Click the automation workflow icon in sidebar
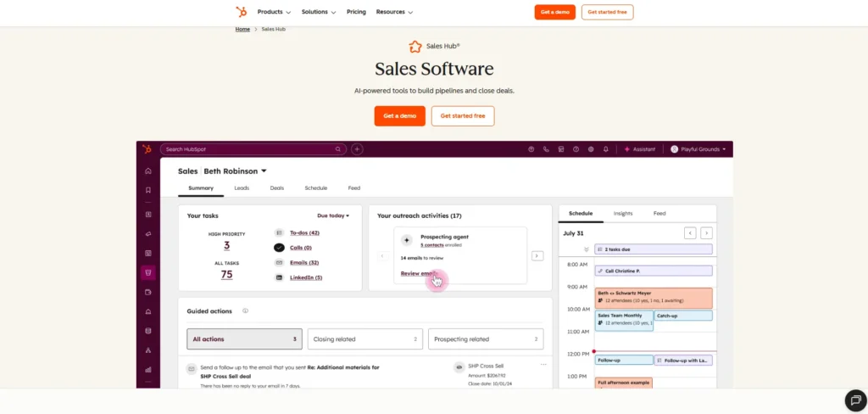 click(147, 350)
